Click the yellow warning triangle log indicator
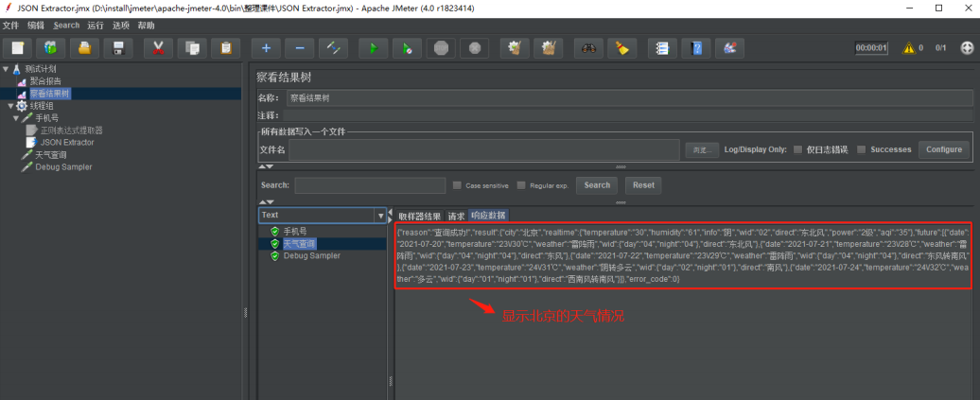Screen dimensions: 980x400 click(x=909, y=48)
